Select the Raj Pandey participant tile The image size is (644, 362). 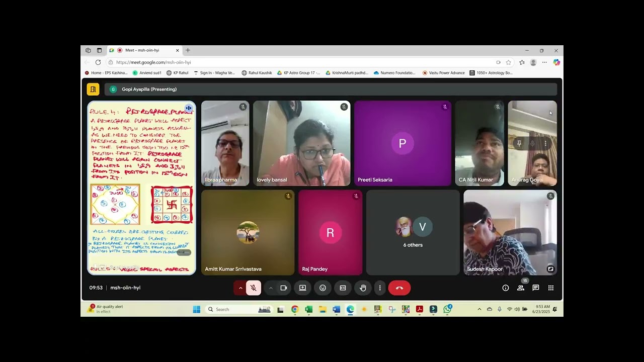330,232
